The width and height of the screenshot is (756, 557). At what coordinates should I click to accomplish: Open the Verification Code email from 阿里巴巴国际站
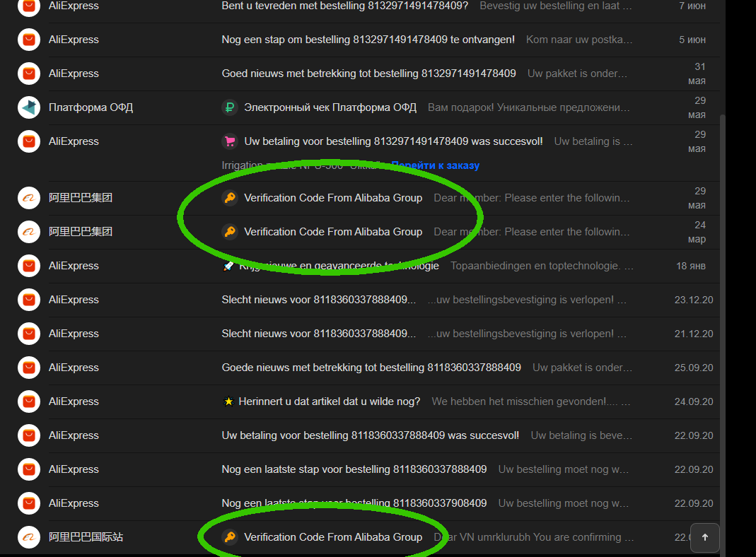click(333, 537)
